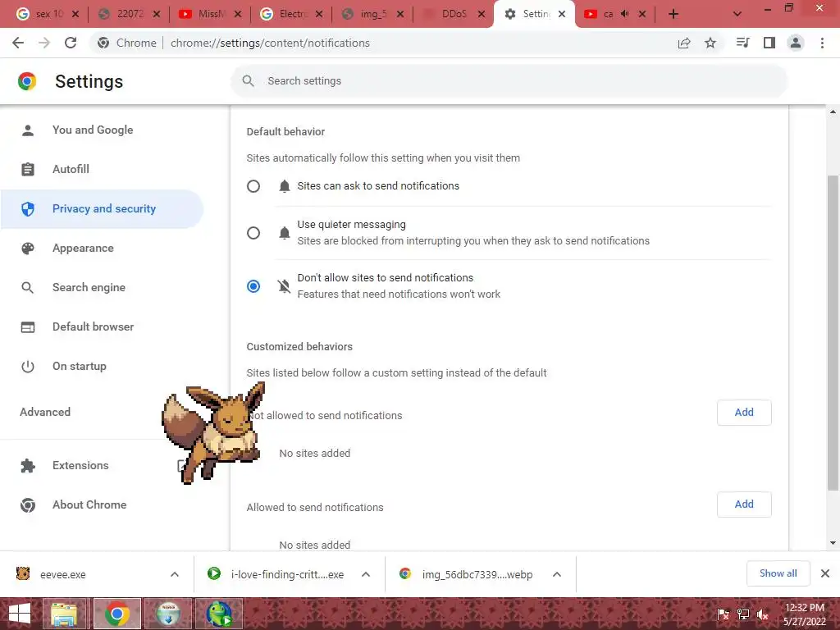Open the media controls icon
This screenshot has height=630, width=840.
click(742, 43)
